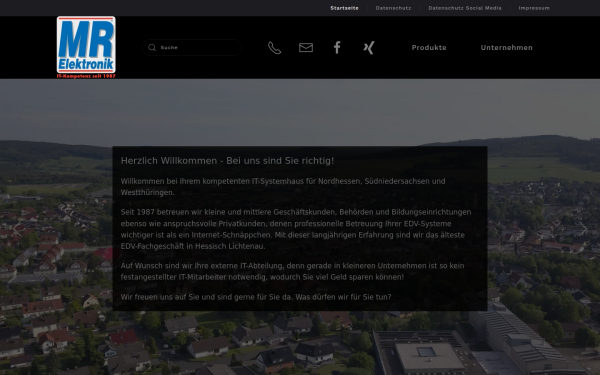
Task: Focus the Suche search field
Action: pos(192,47)
